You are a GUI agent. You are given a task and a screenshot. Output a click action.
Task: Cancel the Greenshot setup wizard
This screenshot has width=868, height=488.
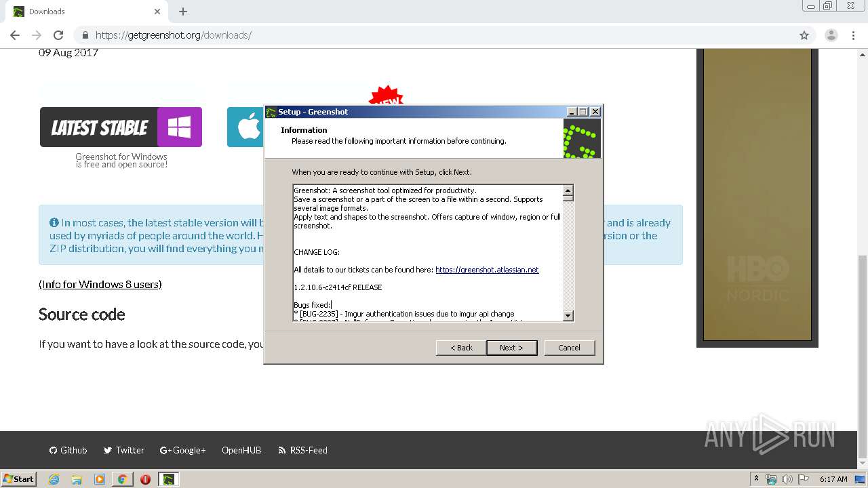pos(569,348)
